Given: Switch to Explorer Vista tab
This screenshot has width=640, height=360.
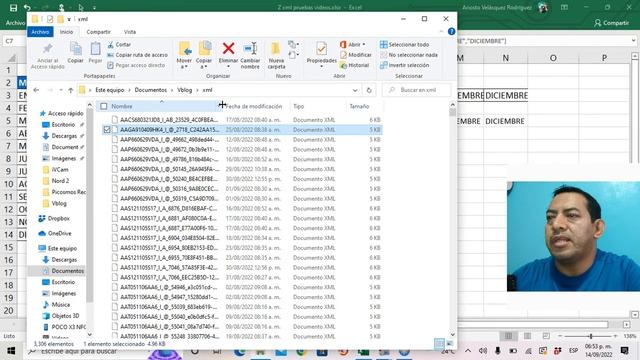Looking at the screenshot, I should pyautogui.click(x=130, y=32).
